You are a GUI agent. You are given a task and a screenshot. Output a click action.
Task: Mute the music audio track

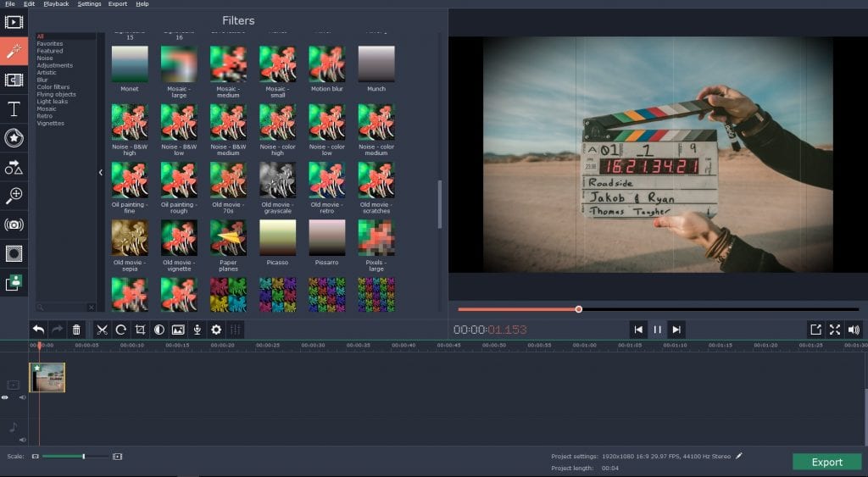(x=23, y=440)
